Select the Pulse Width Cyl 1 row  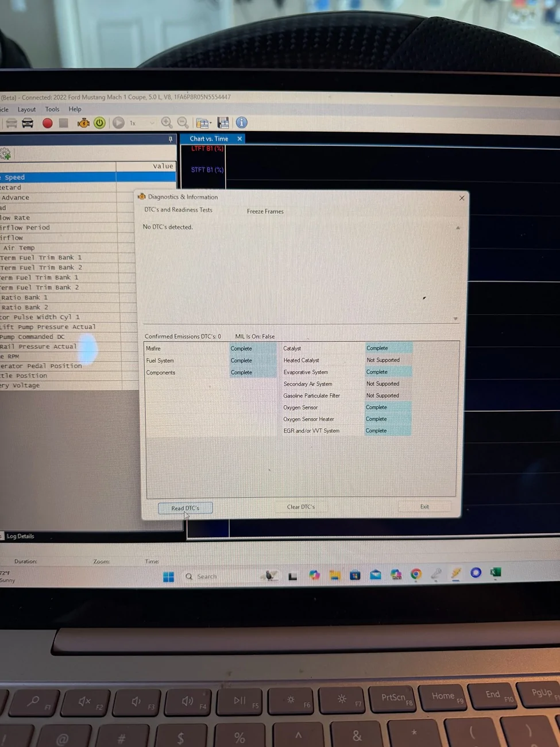coord(69,317)
